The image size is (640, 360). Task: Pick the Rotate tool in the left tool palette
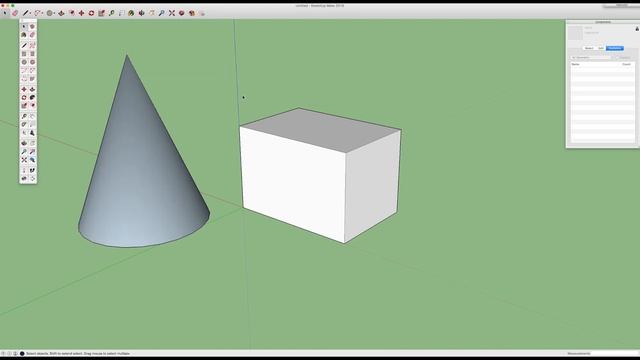[24, 98]
